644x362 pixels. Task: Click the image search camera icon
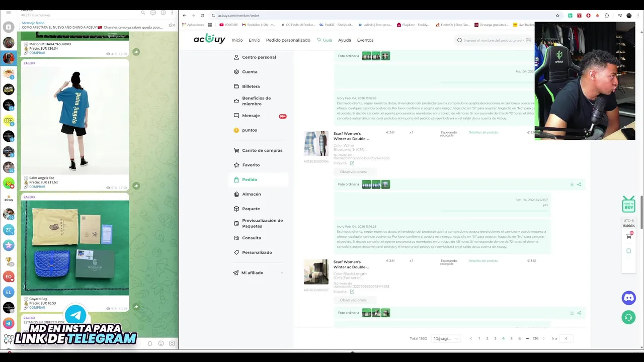[528, 40]
